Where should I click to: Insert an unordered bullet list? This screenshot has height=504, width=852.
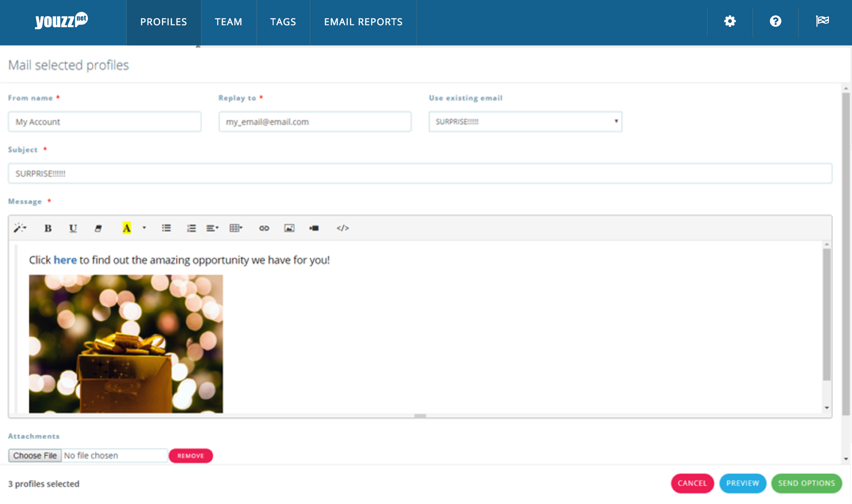pos(166,228)
